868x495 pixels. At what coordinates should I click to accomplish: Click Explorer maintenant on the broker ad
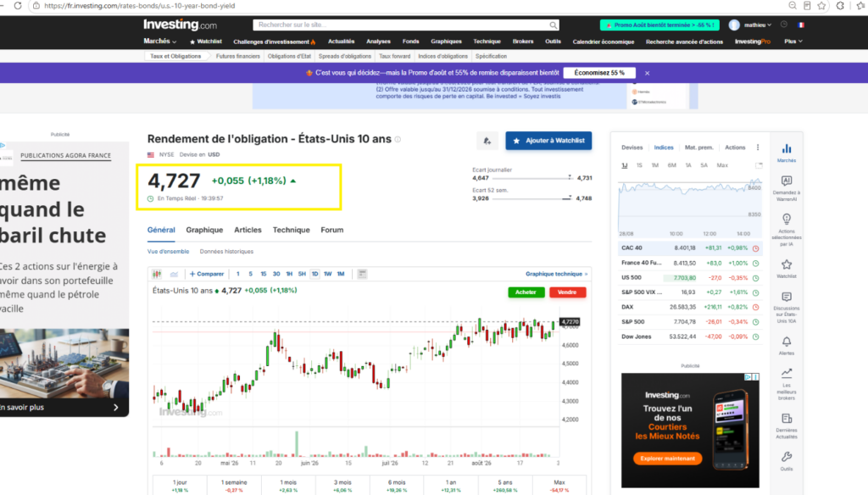pyautogui.click(x=668, y=459)
